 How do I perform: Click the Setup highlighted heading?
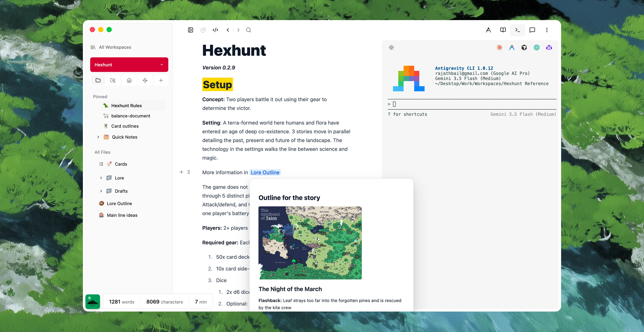coord(218,85)
